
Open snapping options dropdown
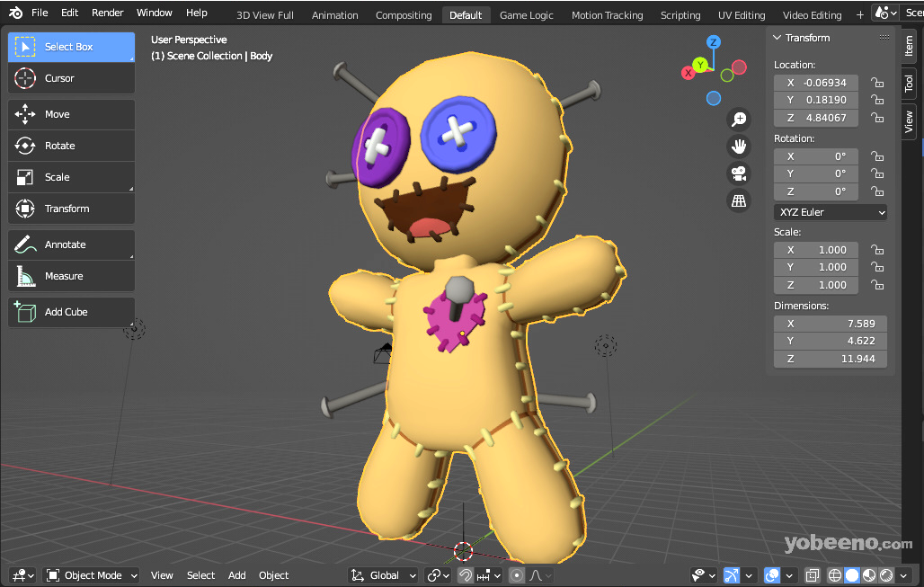click(x=489, y=575)
